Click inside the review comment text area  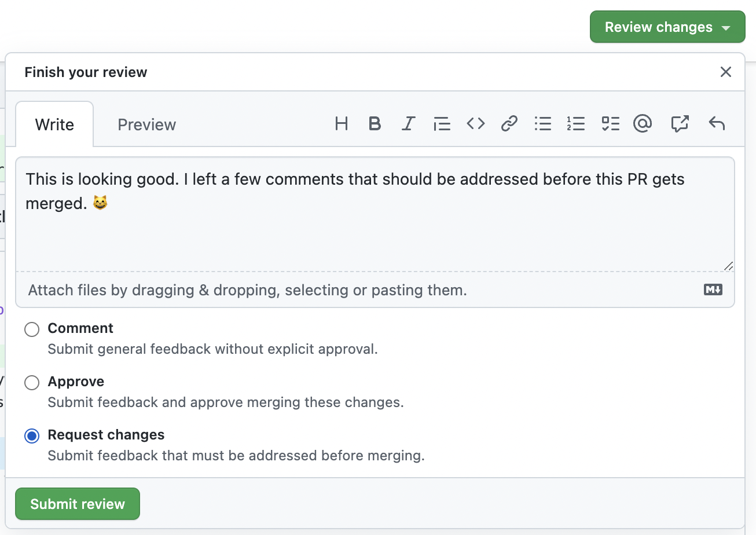coord(375,220)
